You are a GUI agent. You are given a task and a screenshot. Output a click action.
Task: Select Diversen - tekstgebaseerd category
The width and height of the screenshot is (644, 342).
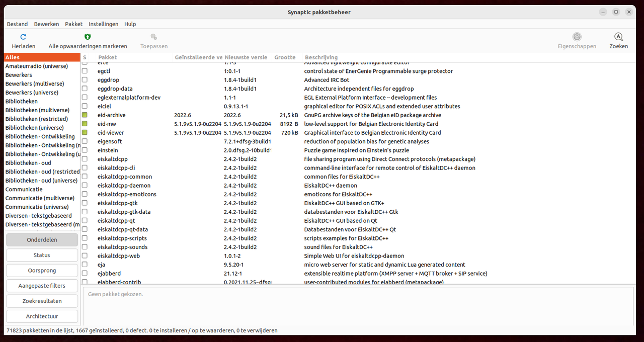pyautogui.click(x=42, y=216)
